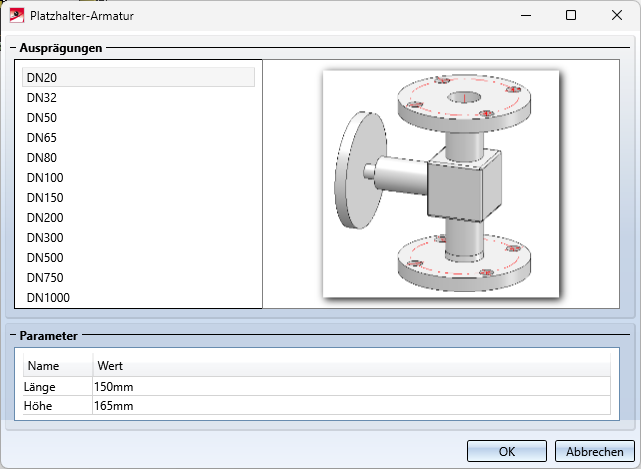Select DN750 in the list
The height and width of the screenshot is (469, 641).
pyautogui.click(x=138, y=278)
